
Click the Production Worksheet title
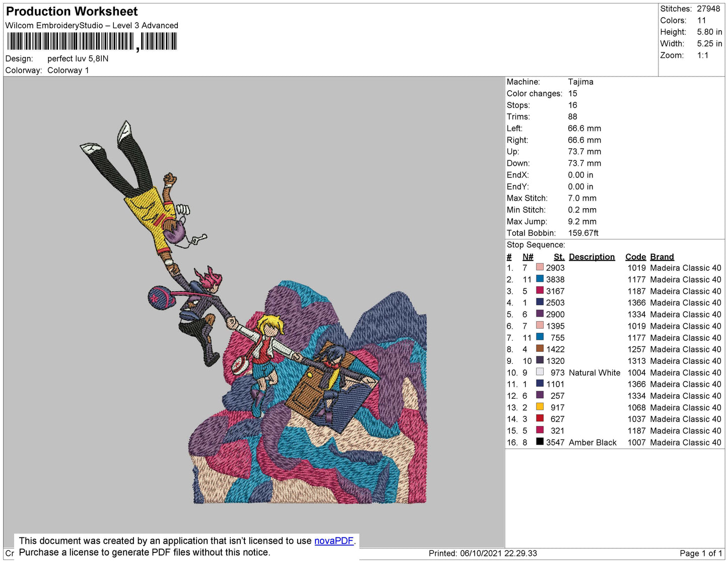coord(72,12)
